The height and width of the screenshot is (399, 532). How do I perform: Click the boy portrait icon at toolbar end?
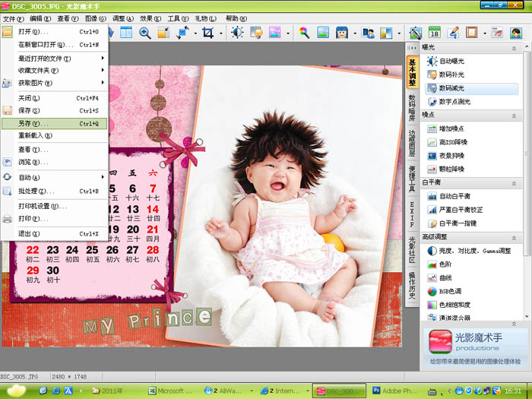(x=516, y=33)
